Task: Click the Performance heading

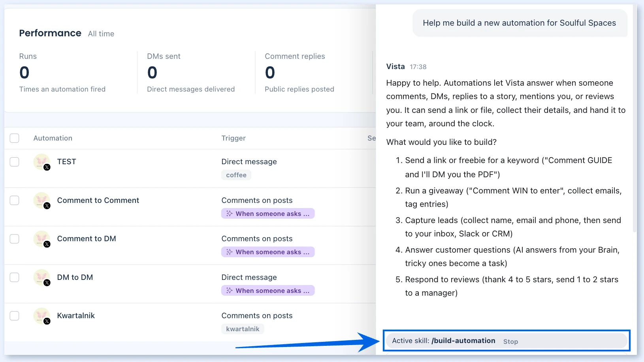Action: coord(50,33)
